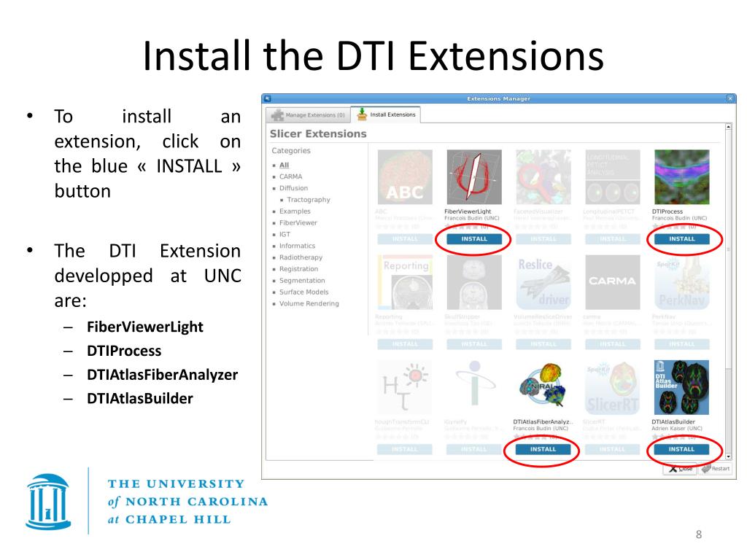Switch to the Install Extensions tab
The width and height of the screenshot is (747, 560).
pos(386,114)
